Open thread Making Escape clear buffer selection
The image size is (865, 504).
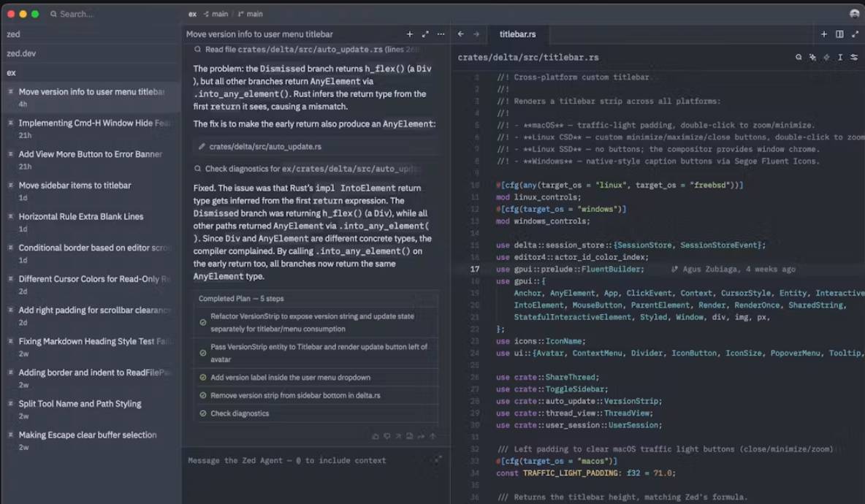tap(91, 440)
